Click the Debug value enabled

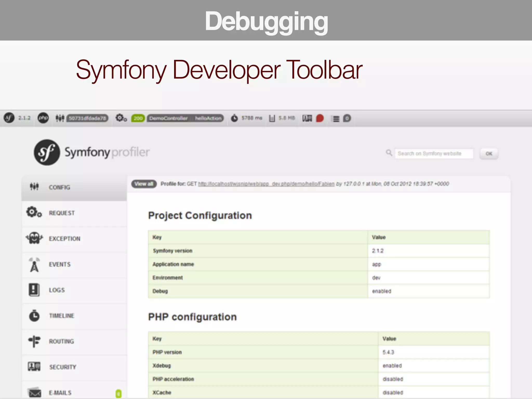(382, 291)
